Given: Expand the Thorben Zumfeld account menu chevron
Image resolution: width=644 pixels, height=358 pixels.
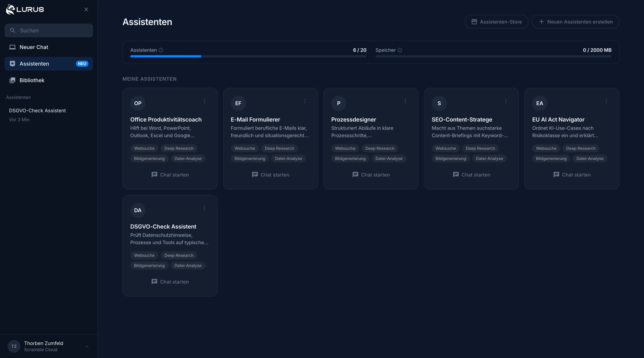Looking at the screenshot, I should tap(87, 346).
